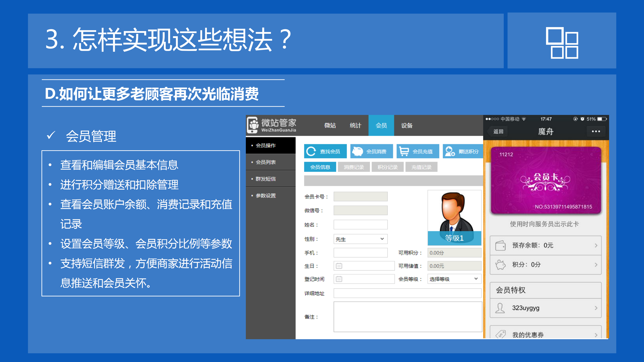Viewport: 644px width, 362px height.
Task: Open the 登记时间 calendar picker icon
Action: (339, 279)
